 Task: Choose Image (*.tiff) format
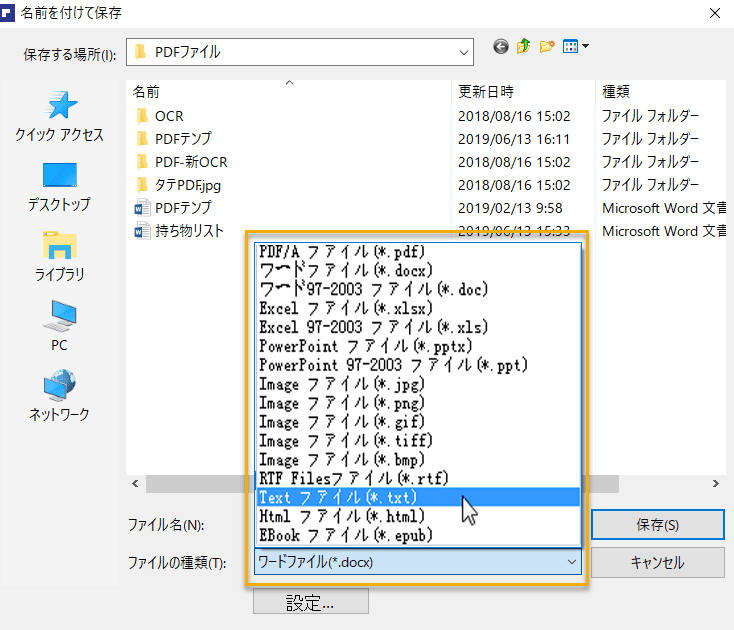pos(418,441)
